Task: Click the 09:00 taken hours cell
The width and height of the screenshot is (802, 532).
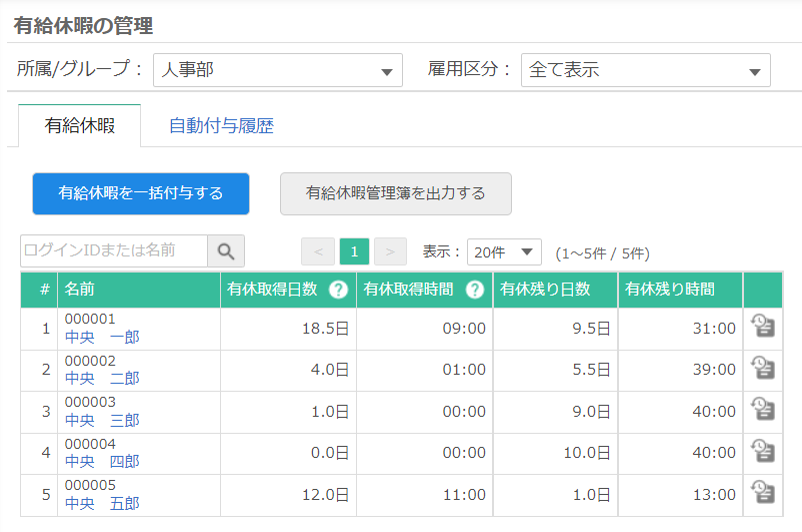Action: pyautogui.click(x=425, y=328)
